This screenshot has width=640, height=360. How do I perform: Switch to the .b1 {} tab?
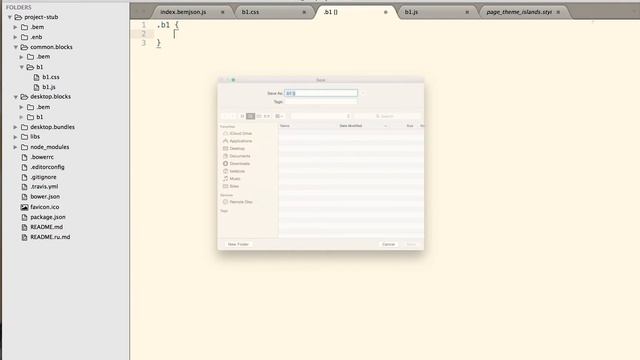click(x=331, y=12)
